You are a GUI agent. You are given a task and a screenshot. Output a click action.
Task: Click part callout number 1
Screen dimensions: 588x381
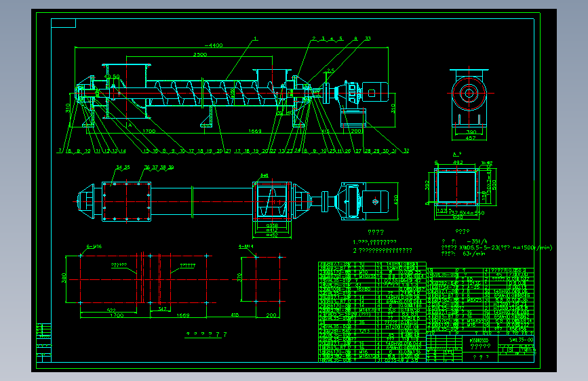pyautogui.click(x=256, y=39)
